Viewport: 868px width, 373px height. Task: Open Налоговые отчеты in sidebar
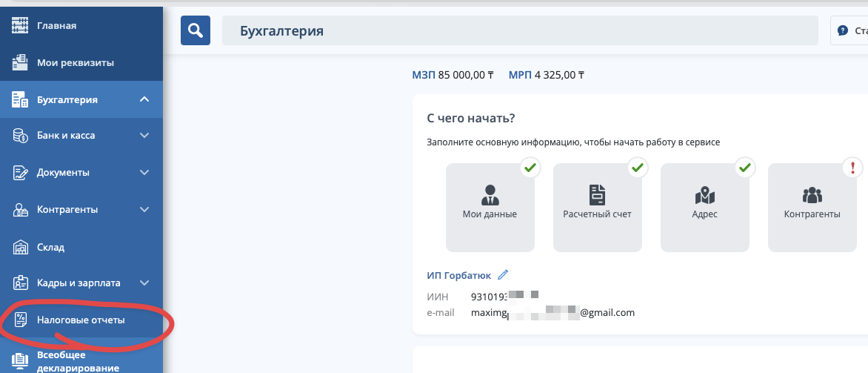81,320
